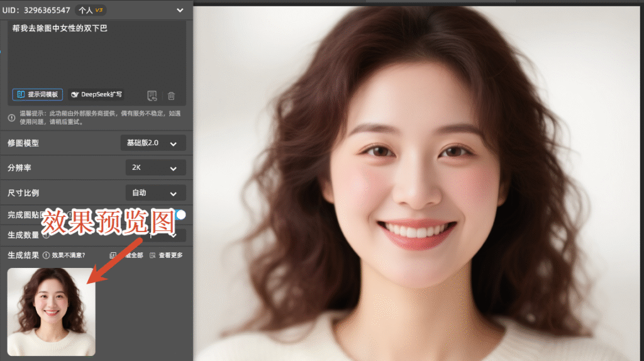
Task: Collapse the account panel with the top chevron
Action: (180, 10)
